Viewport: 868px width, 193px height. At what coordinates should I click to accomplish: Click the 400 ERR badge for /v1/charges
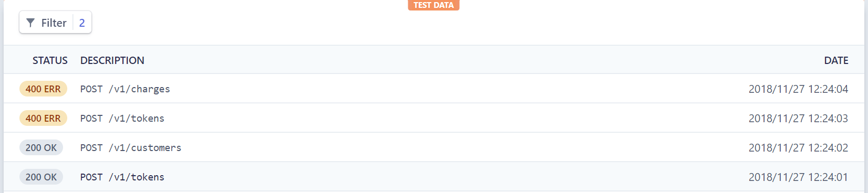coord(43,89)
